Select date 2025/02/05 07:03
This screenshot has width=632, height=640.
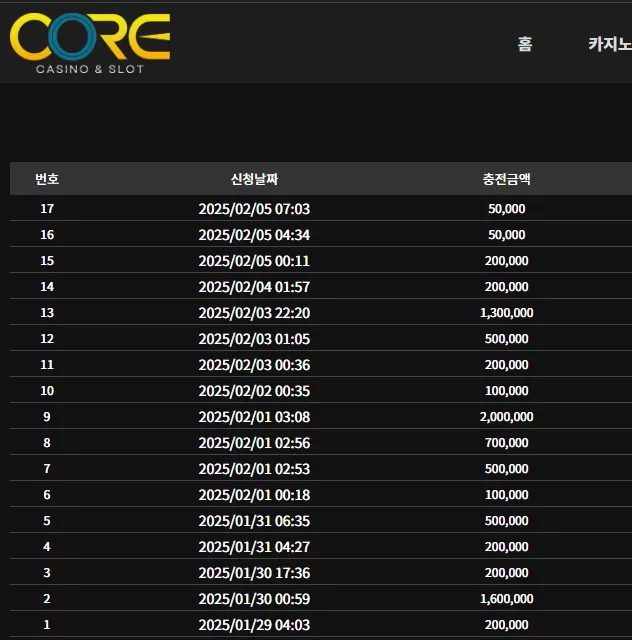coord(254,209)
